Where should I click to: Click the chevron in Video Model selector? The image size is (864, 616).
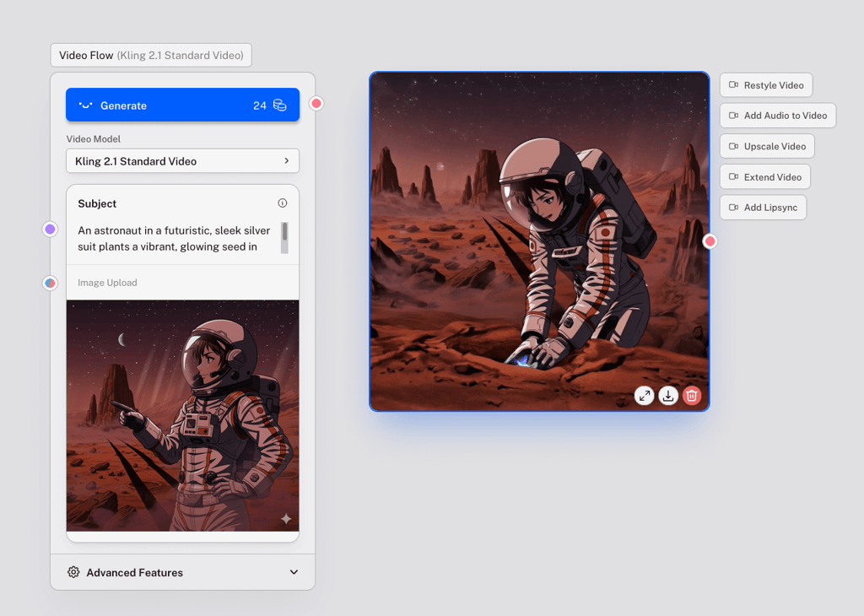point(287,161)
